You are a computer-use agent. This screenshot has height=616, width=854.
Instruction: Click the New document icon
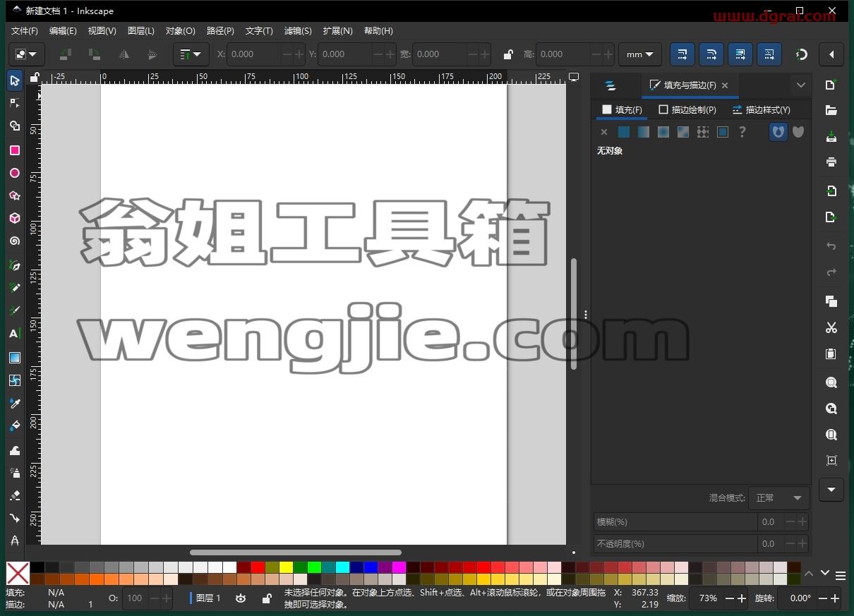point(831,85)
